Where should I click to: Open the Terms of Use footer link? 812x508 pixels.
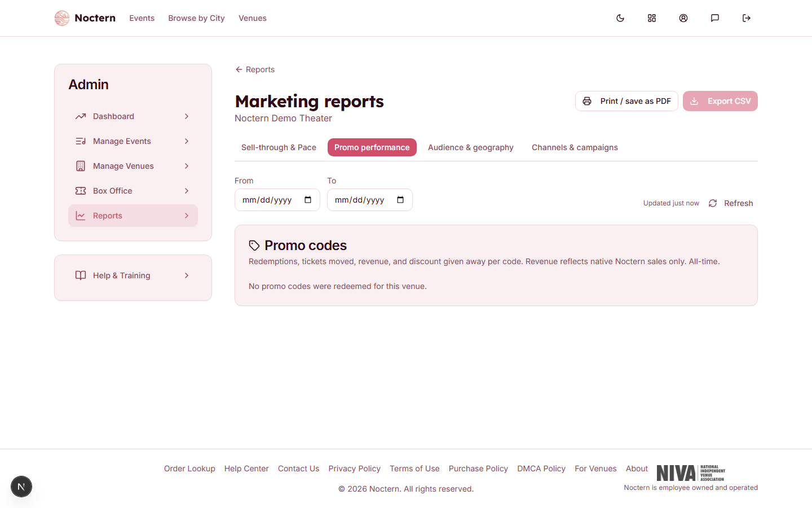click(414, 468)
